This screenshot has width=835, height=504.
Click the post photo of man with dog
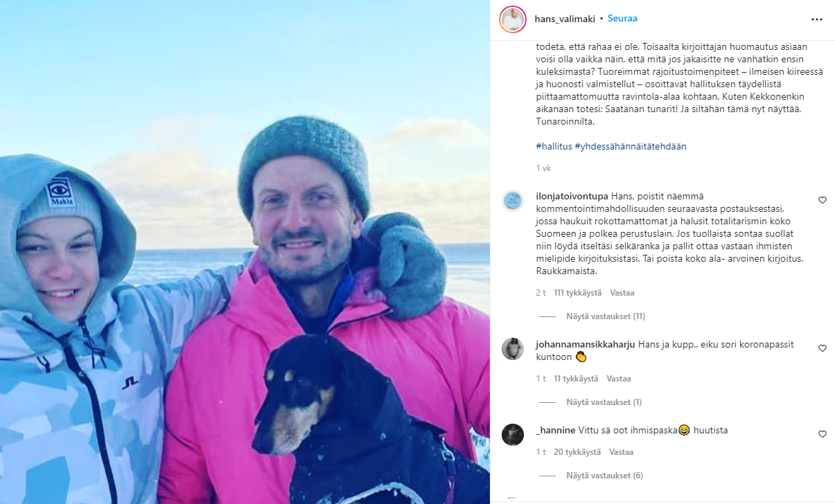coord(245,252)
